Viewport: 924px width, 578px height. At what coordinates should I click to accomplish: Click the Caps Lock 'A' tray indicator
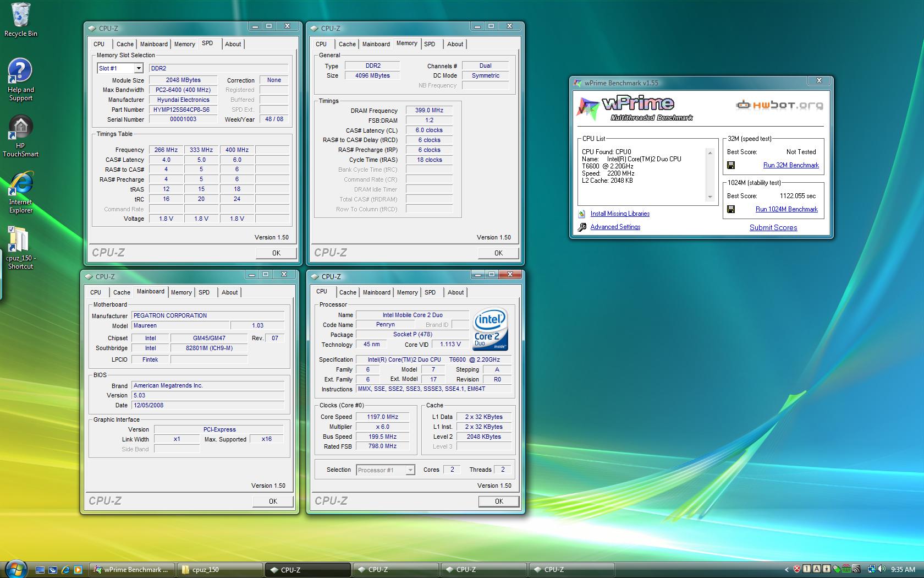(x=817, y=570)
